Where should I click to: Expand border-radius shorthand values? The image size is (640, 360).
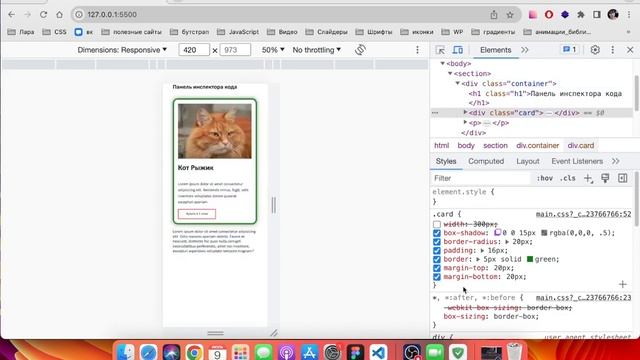point(507,242)
